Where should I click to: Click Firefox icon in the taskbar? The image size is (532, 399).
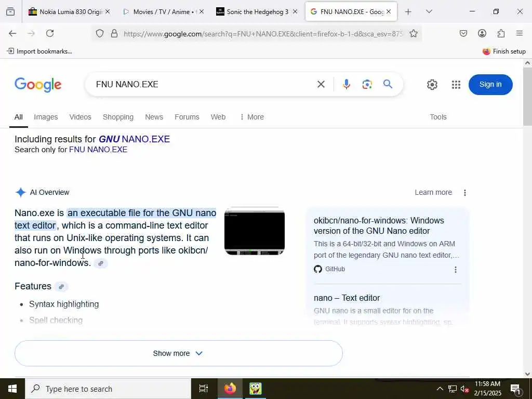[x=230, y=389]
